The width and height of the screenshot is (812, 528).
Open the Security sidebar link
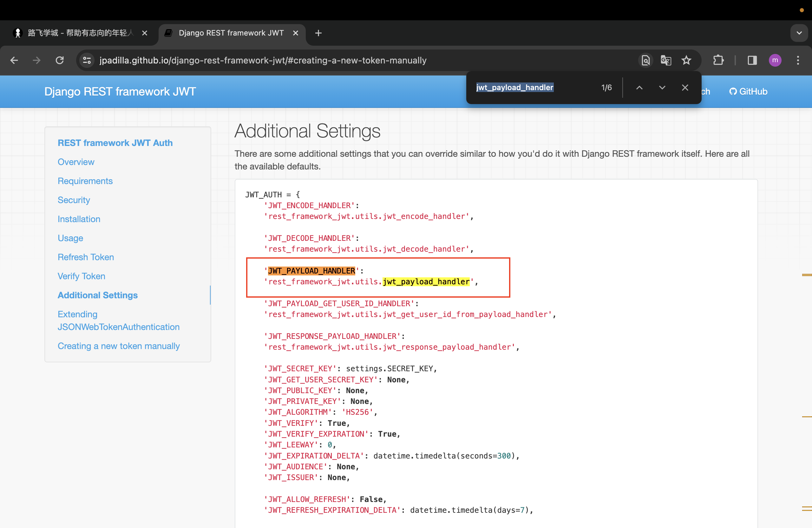pos(74,200)
